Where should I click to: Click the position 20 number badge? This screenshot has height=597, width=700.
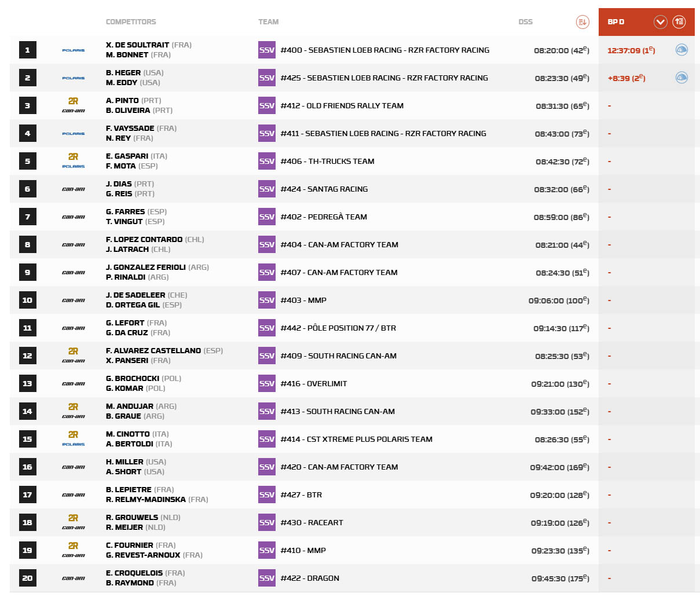[x=27, y=578]
